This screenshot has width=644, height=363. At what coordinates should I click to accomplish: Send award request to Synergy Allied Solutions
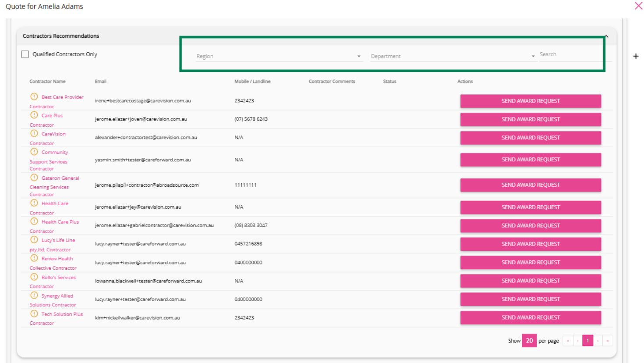(531, 299)
